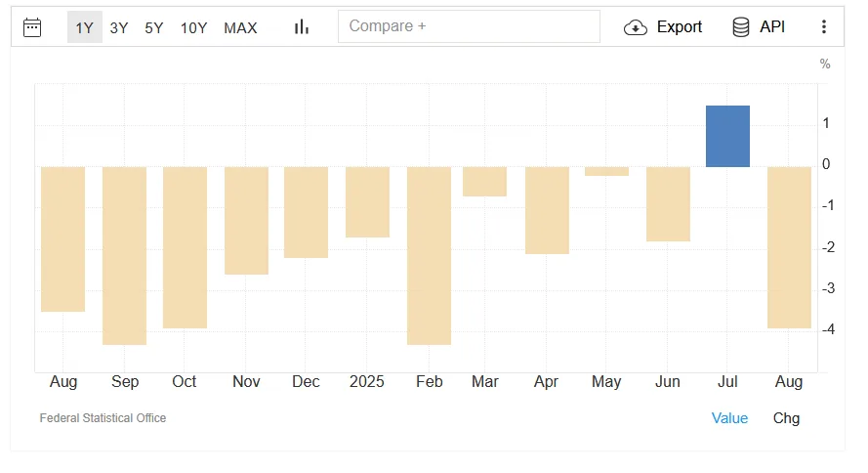Show the MAX time range
Screen dimensions: 868x473
pyautogui.click(x=240, y=27)
